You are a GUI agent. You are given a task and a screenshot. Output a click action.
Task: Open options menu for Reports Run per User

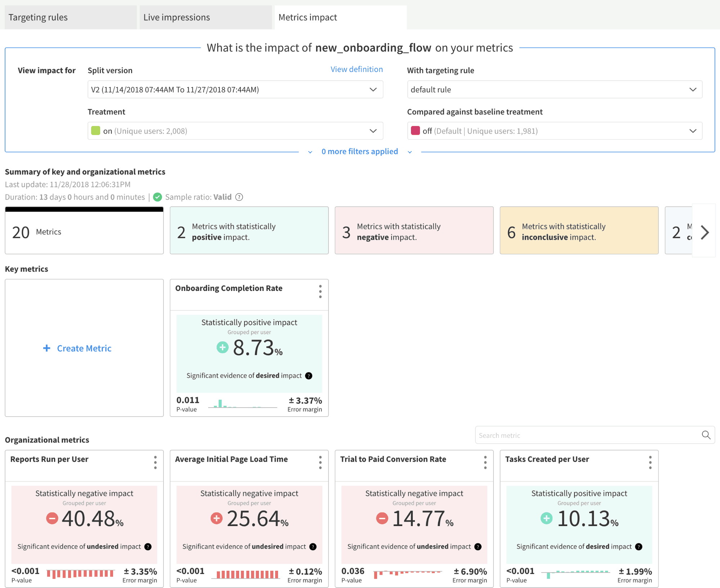pos(155,463)
